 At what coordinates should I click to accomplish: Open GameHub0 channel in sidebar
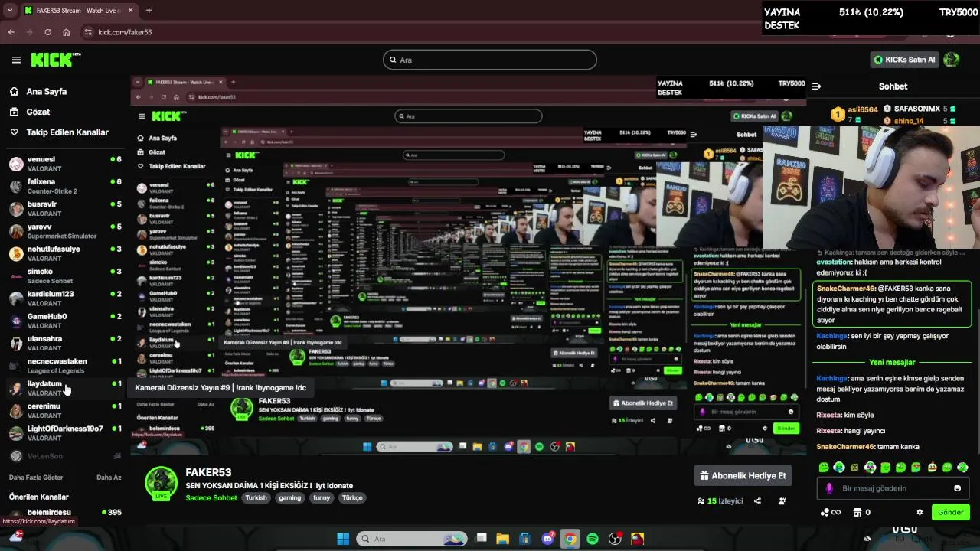(64, 321)
